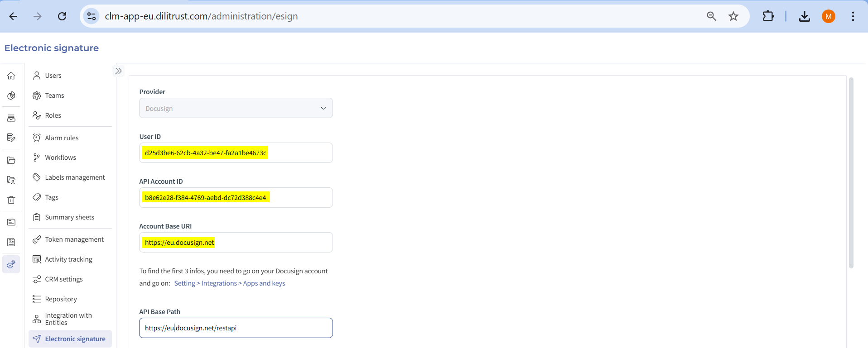Open the Chrome profile avatar M
This screenshot has width=868, height=348.
coord(829,16)
